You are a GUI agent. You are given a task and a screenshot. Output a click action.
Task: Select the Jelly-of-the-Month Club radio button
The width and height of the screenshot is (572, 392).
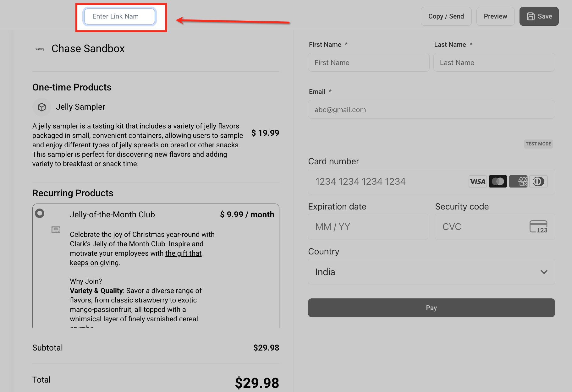(40, 213)
